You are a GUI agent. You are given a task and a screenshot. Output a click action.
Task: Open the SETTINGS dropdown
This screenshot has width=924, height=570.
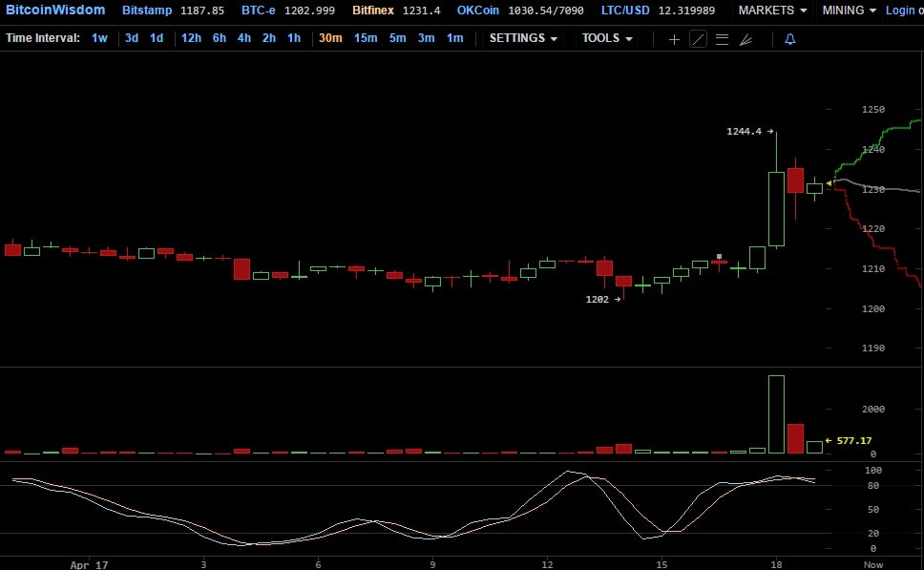[x=523, y=38]
